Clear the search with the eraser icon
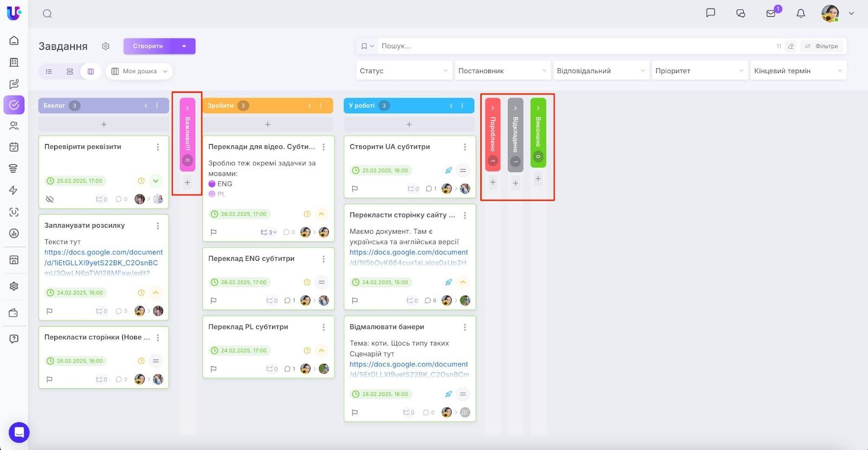Screen dimensions: 868x450 791,46
